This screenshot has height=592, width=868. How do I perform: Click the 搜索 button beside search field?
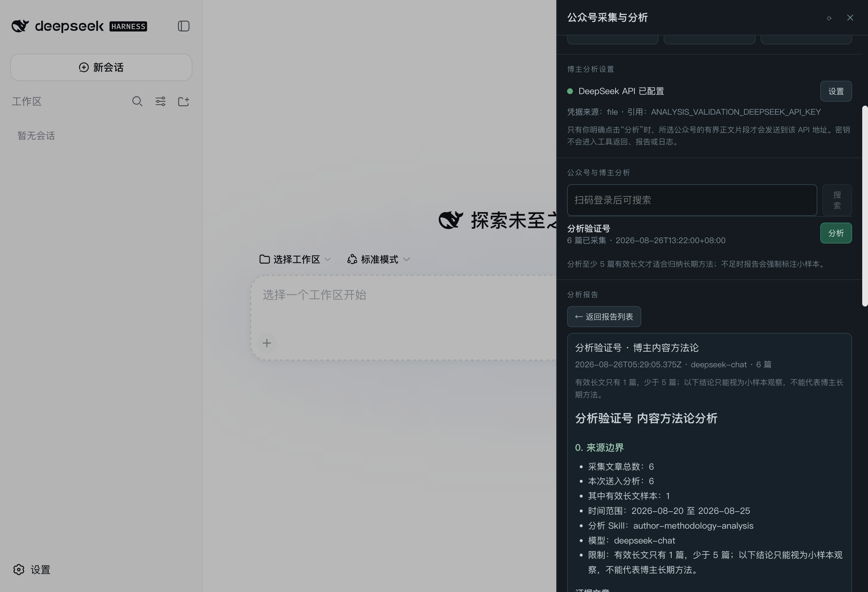click(837, 200)
